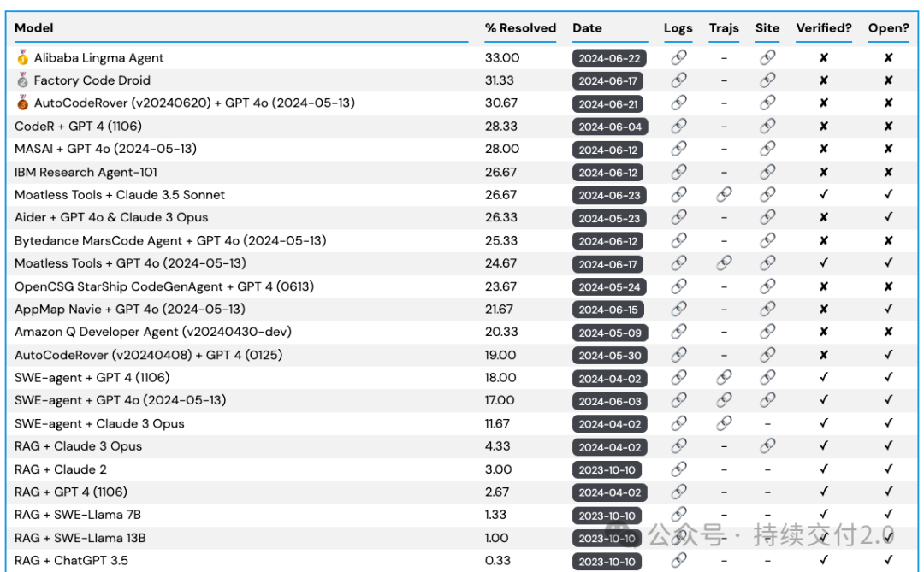The width and height of the screenshot is (924, 572).
Task: Select the Amazon Q Developer Agent model name
Action: [x=152, y=332]
